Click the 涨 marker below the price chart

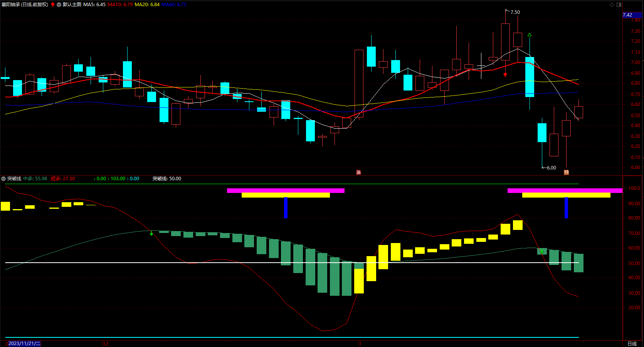[358, 173]
